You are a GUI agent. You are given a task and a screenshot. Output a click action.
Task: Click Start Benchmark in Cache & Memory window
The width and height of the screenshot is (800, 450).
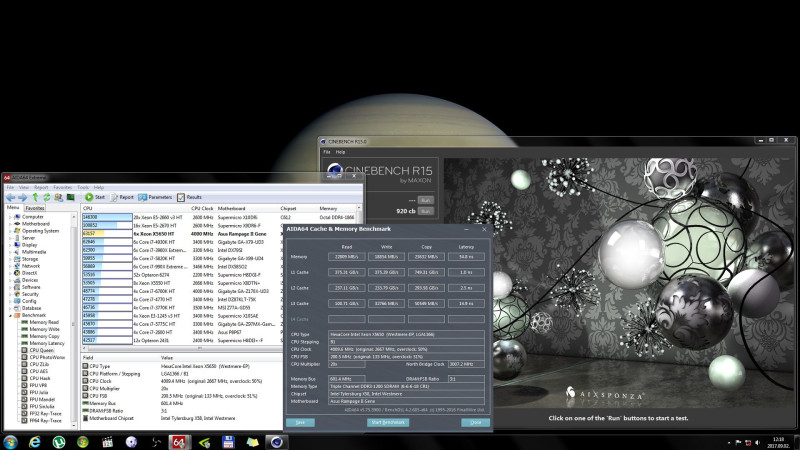coord(388,422)
